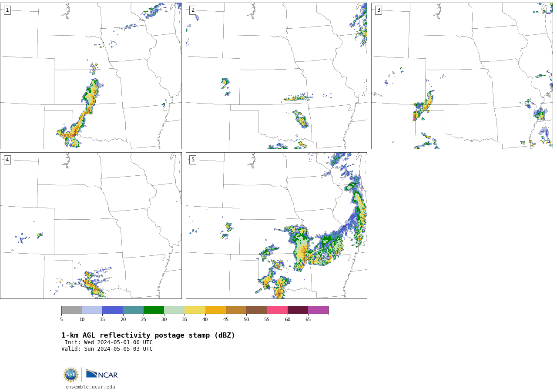
Task: Click the NCAR logo
Action: pos(102,374)
